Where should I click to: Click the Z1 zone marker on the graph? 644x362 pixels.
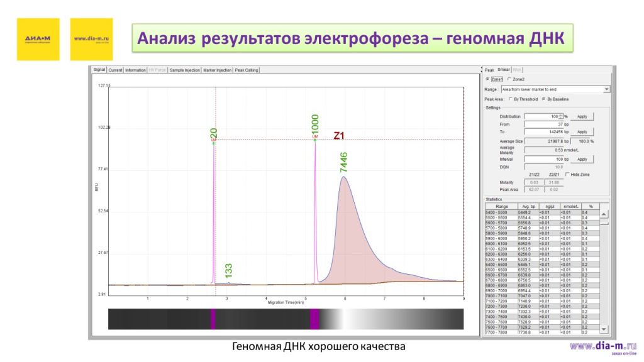tap(339, 135)
